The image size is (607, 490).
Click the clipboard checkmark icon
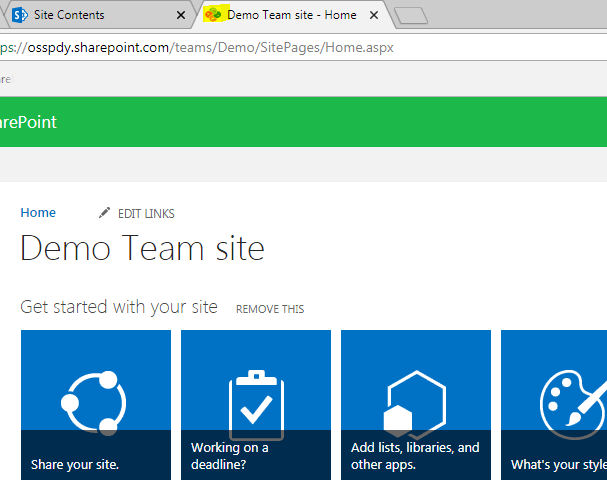point(256,405)
